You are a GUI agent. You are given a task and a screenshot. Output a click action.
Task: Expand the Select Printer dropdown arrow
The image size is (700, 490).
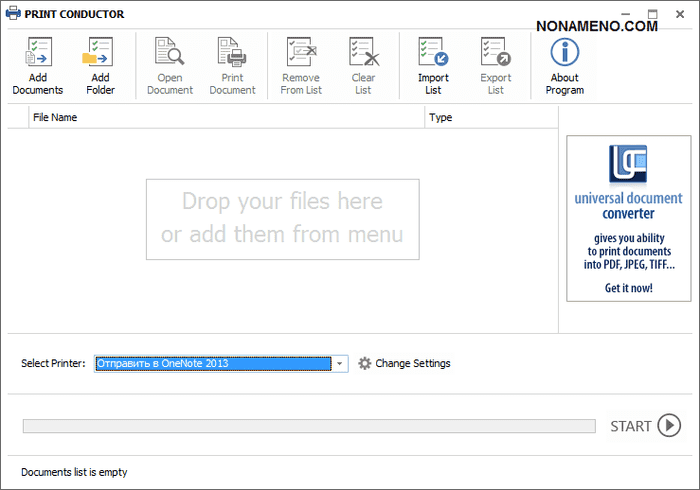coord(340,364)
